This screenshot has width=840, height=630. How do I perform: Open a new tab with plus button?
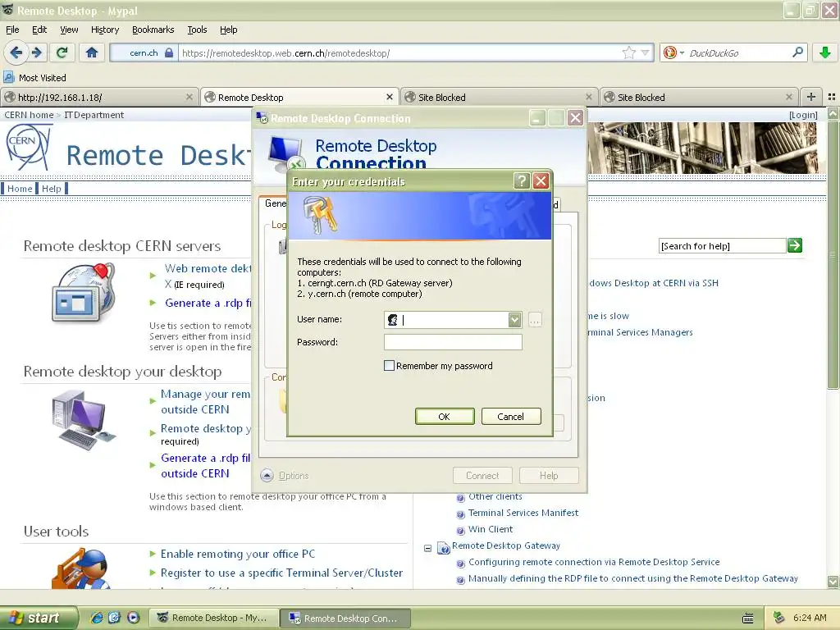(811, 97)
